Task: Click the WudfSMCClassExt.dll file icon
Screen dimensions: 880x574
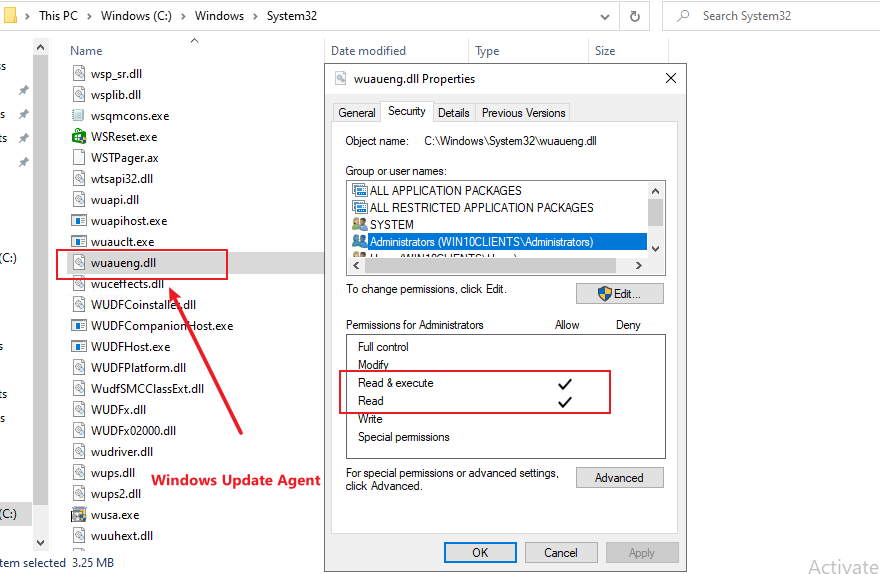Action: pos(79,388)
